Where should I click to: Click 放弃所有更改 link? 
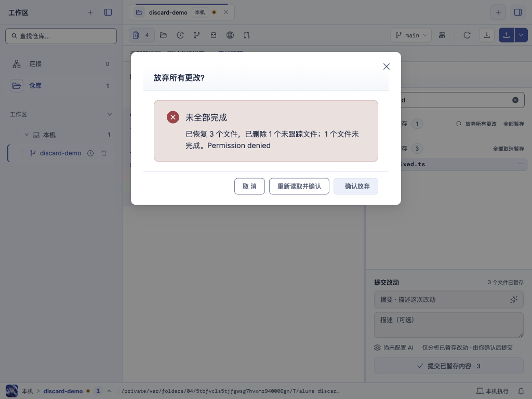click(477, 124)
